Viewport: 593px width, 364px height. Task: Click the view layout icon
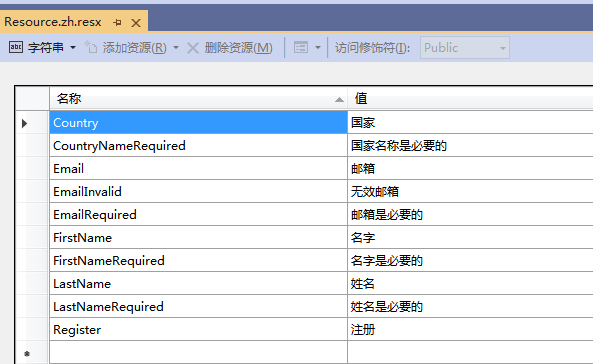301,47
